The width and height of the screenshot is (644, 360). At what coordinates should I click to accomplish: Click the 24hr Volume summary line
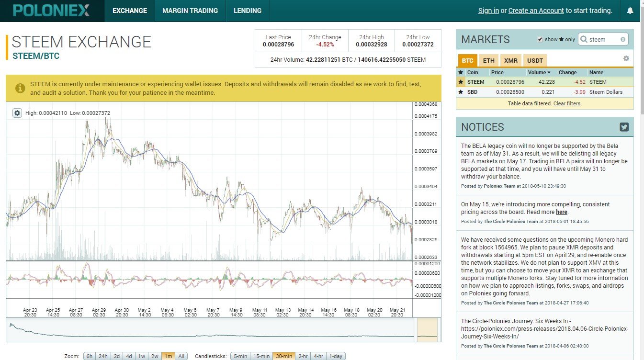pyautogui.click(x=348, y=60)
